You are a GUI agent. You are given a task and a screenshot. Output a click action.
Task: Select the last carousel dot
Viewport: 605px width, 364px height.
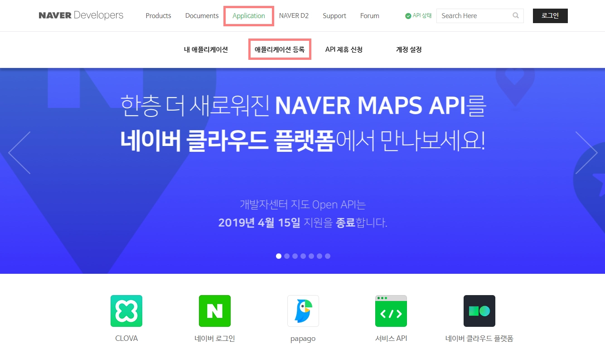328,256
